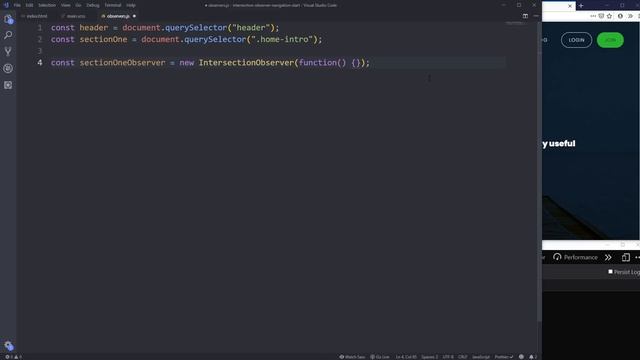Open the Selection menu

[x=47, y=5]
